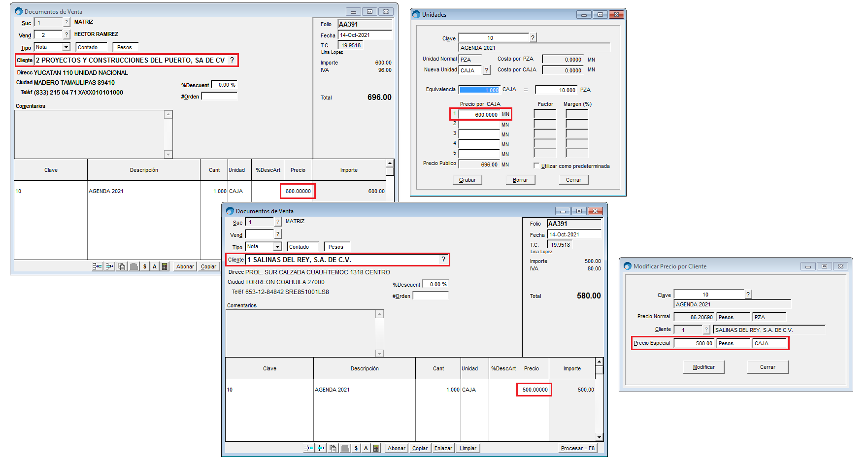
Task: Click the letter A icon in the PROYECTOS sale window
Action: point(155,266)
